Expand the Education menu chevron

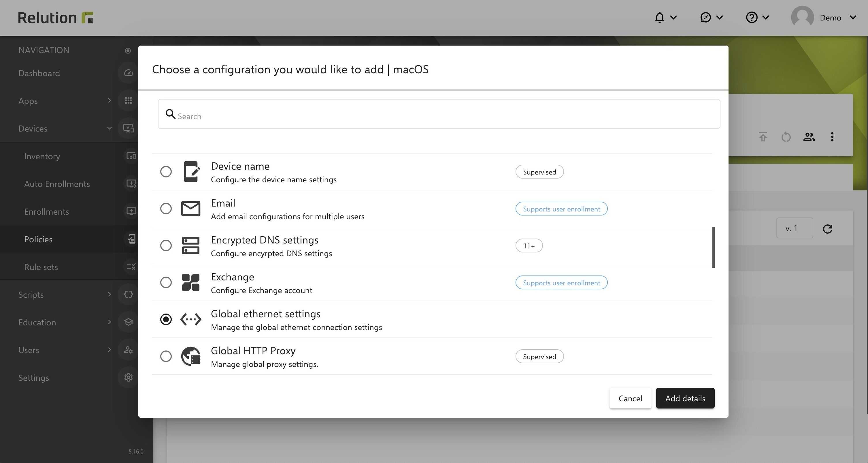[x=109, y=322]
